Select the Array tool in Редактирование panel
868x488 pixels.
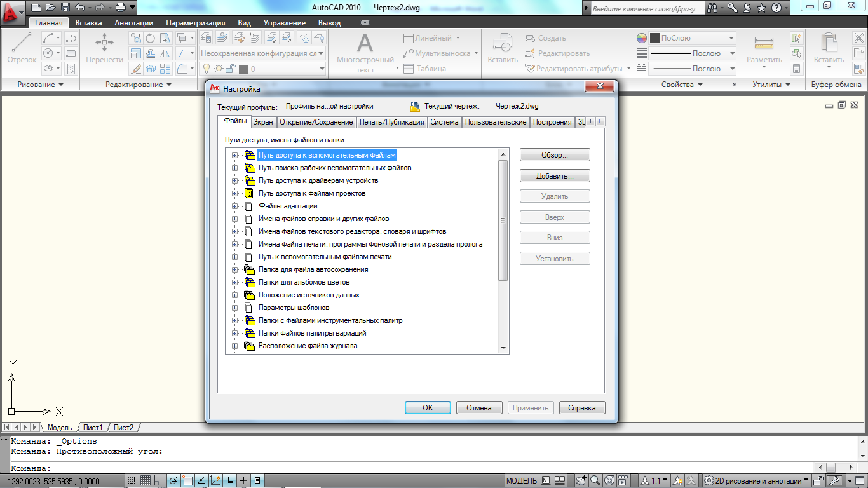point(165,69)
